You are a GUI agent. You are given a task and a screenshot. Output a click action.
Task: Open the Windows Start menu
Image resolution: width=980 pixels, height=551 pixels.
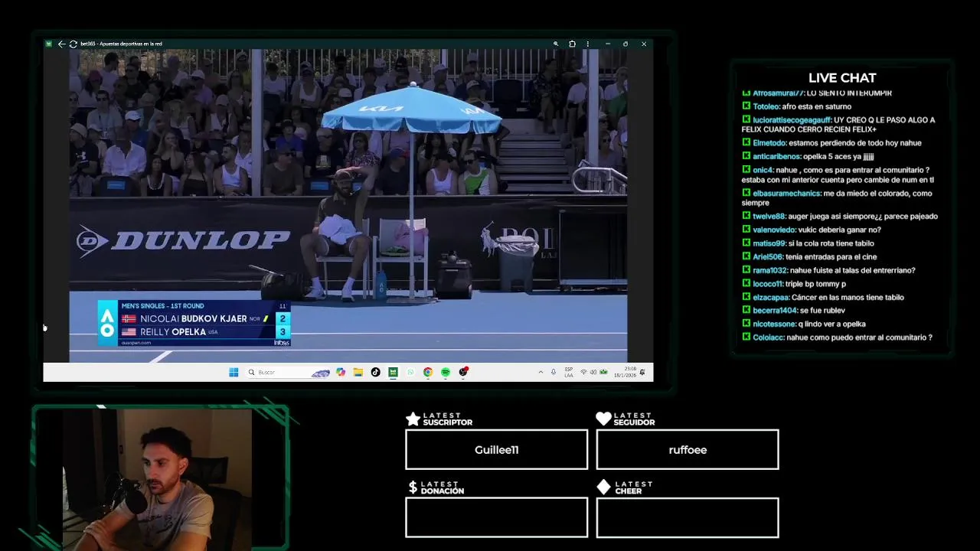(x=234, y=372)
